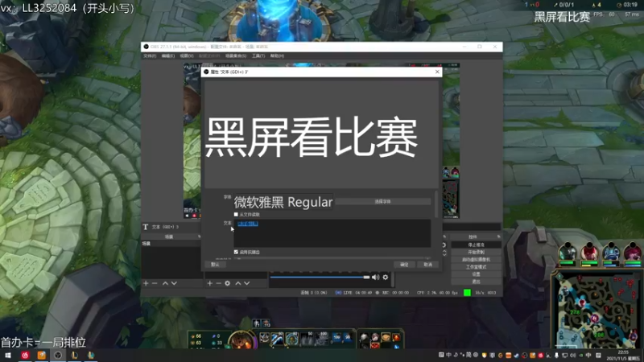Click Start Recording in the Controls panel

point(476,252)
